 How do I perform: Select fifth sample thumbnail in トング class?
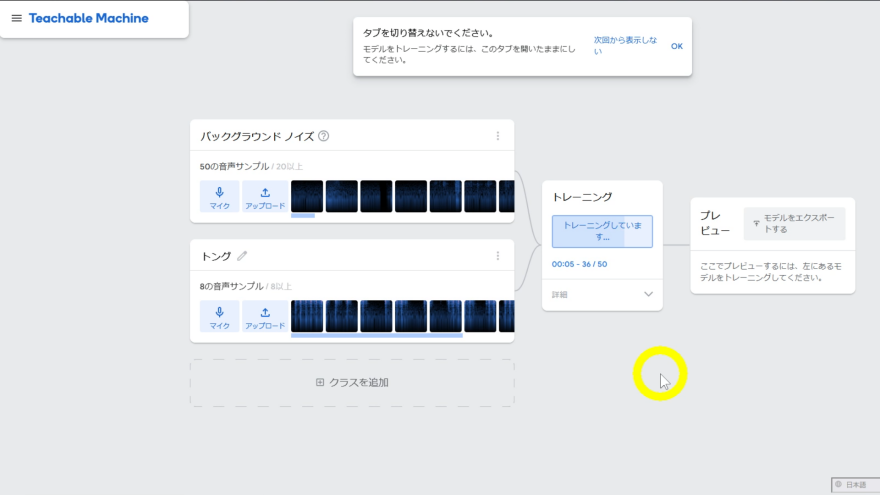click(x=446, y=316)
